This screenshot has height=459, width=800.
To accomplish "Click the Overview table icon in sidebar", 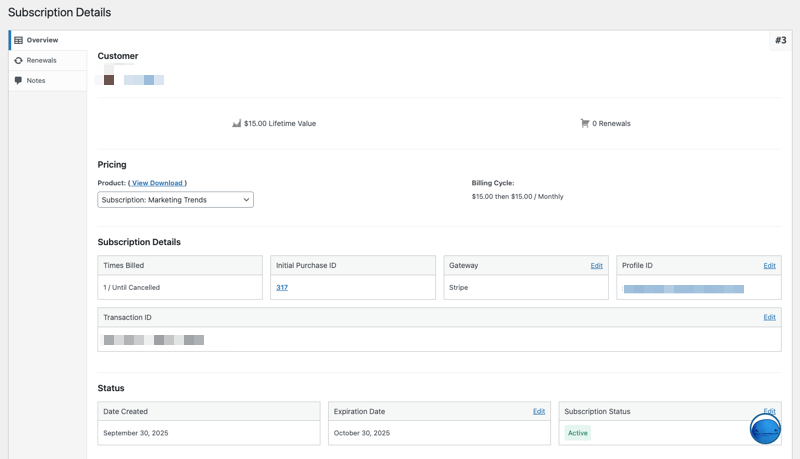I will coord(18,40).
